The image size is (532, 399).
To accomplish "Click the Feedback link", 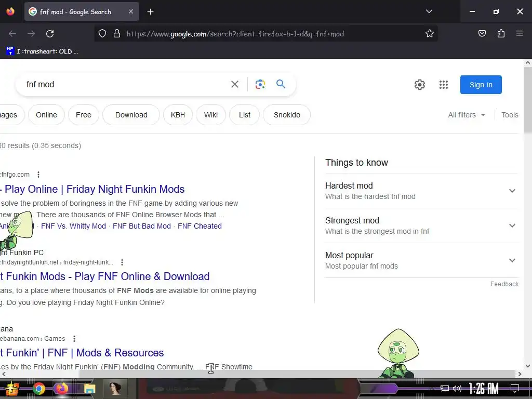I will (504, 284).
